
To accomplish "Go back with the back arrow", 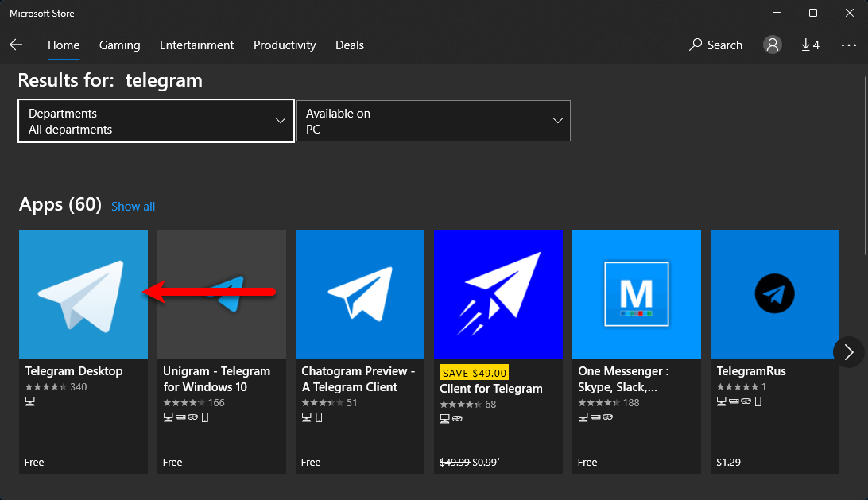I will coord(16,45).
